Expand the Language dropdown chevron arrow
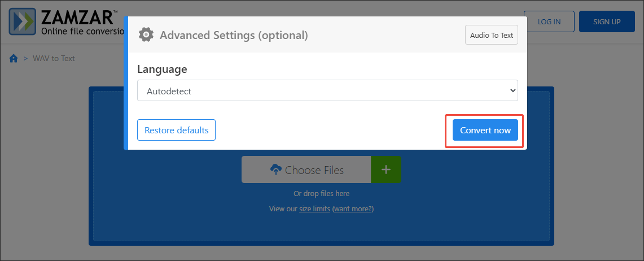The width and height of the screenshot is (644, 261). (x=512, y=90)
